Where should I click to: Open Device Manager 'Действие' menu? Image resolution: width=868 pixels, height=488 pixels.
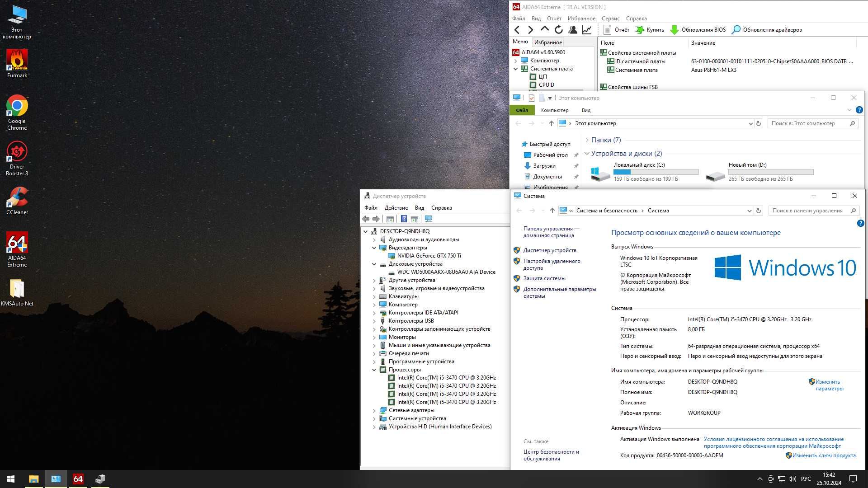click(396, 208)
